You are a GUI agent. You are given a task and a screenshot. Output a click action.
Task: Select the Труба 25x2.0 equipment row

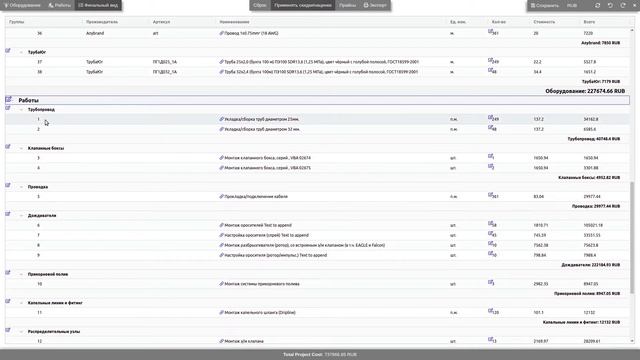(317, 62)
